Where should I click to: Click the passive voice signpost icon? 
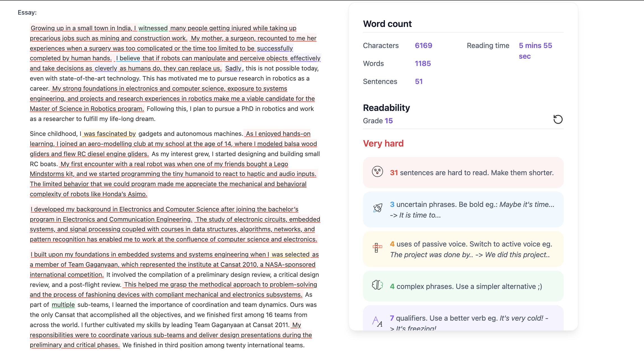(x=377, y=248)
